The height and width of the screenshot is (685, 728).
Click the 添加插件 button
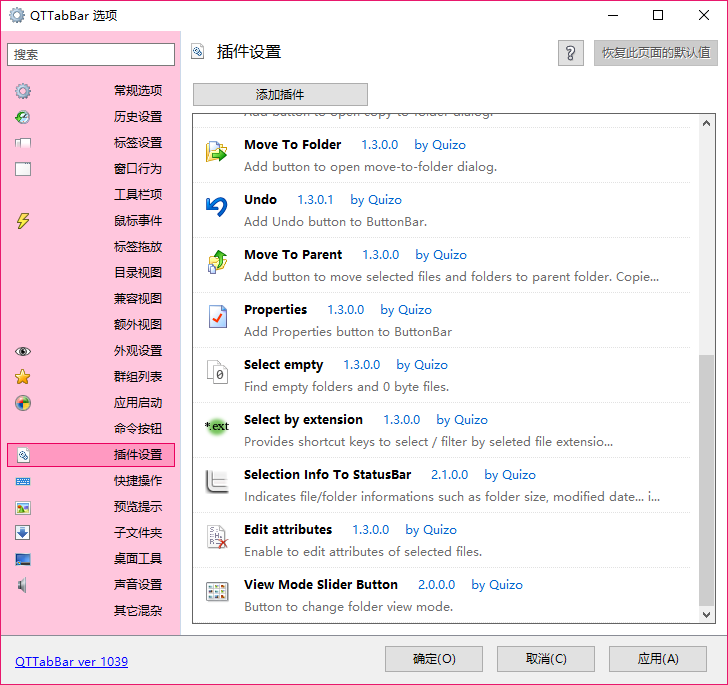[x=280, y=95]
